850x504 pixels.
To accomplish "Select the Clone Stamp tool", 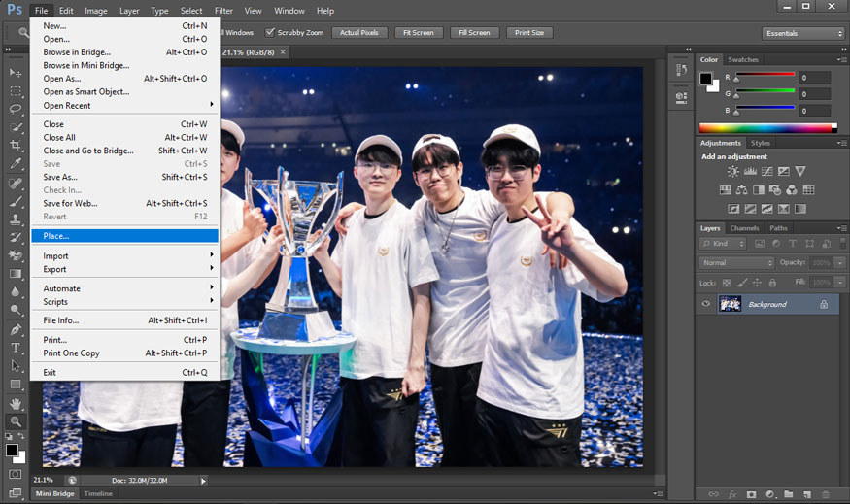I will (16, 219).
